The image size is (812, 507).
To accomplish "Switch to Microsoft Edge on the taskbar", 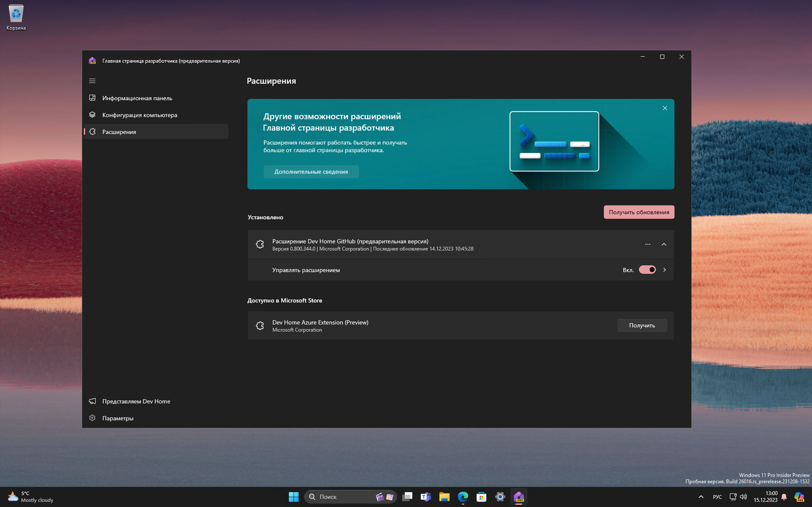I will point(463,497).
